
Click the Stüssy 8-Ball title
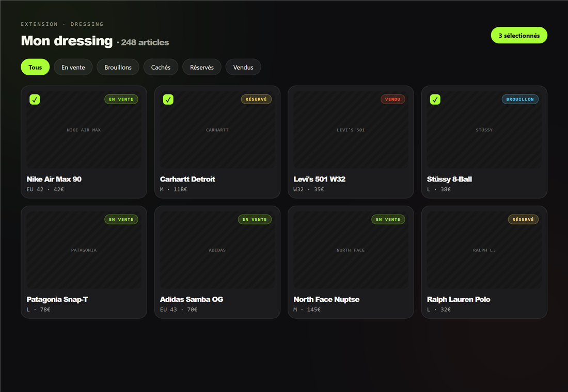(x=449, y=179)
